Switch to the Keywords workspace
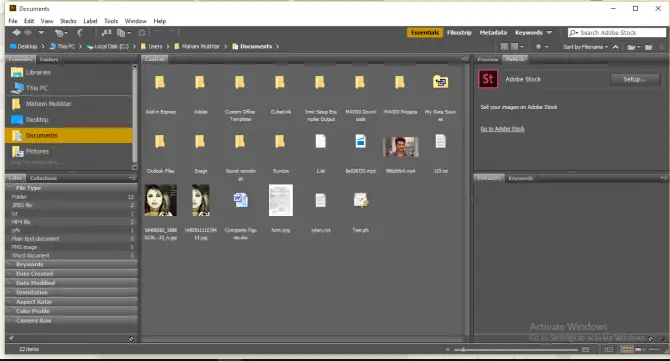Screen dimensions: 670x361 click(529, 32)
